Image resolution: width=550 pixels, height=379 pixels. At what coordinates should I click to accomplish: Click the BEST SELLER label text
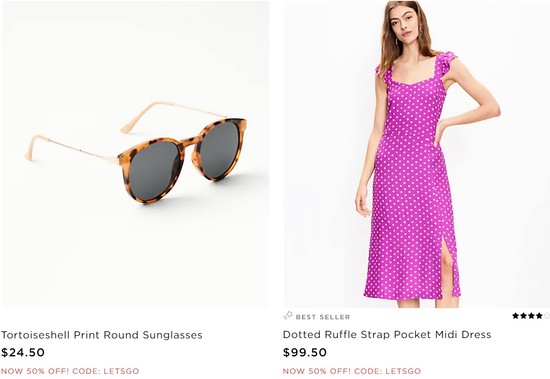pos(323,317)
